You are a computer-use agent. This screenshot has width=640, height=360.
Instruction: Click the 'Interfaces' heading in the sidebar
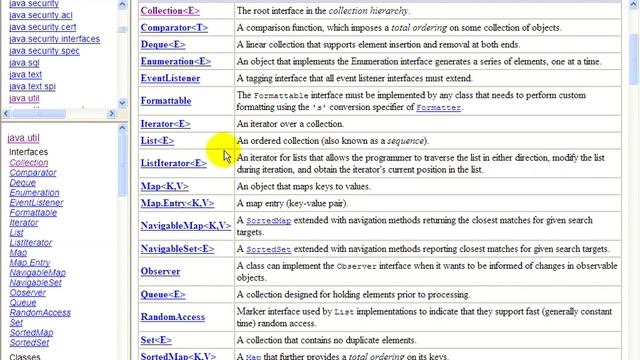click(28, 152)
